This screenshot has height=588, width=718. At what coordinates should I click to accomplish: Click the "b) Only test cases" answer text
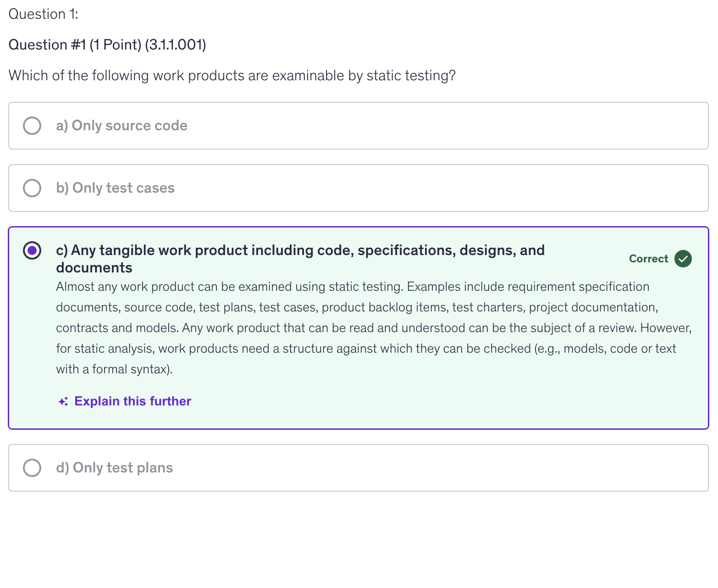coord(115,188)
